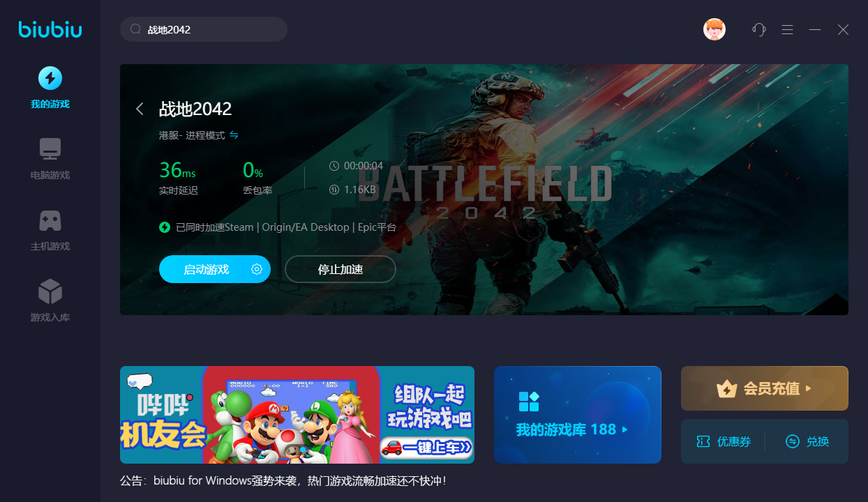Click the 停止加速 button

pos(341,269)
